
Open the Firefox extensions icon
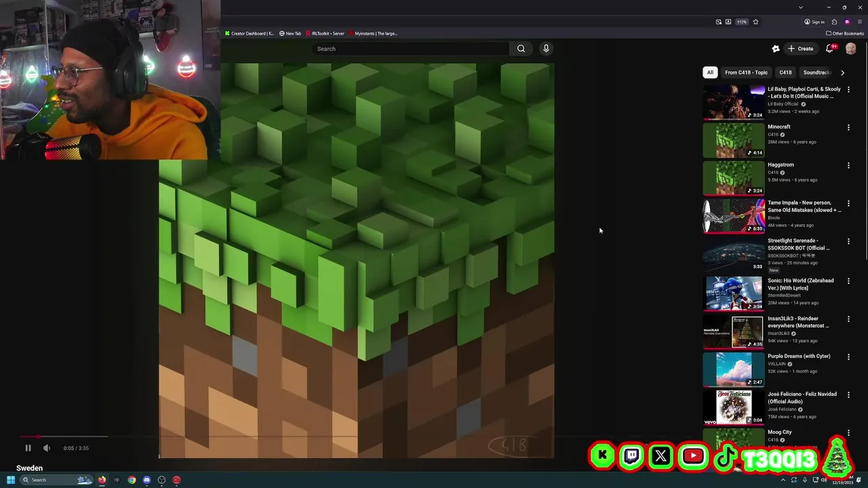click(x=834, y=22)
